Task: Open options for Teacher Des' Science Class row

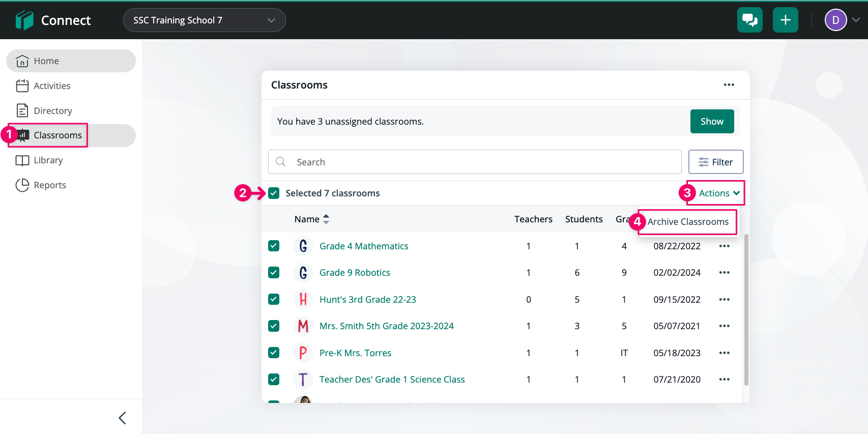Action: [x=725, y=380]
